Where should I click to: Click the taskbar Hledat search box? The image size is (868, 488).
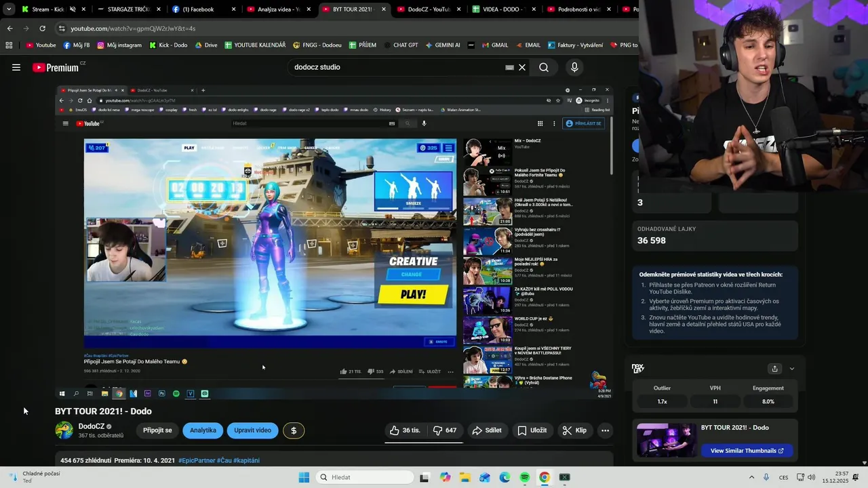(365, 477)
